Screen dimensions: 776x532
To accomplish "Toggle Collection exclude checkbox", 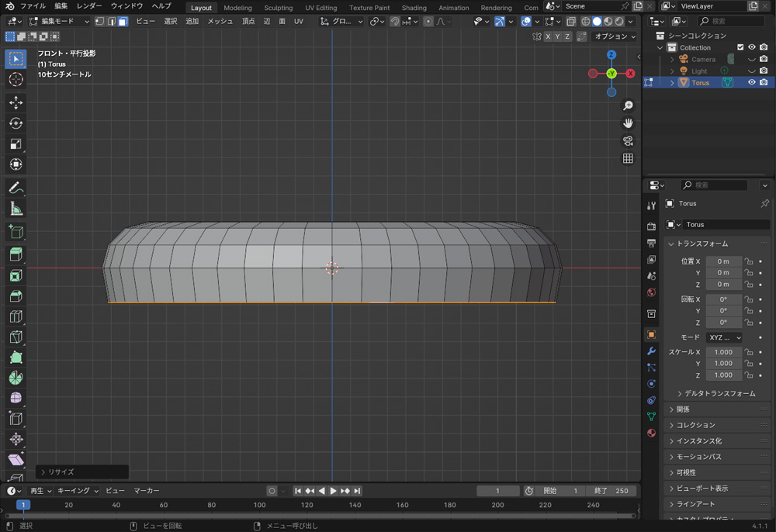I will [x=740, y=47].
